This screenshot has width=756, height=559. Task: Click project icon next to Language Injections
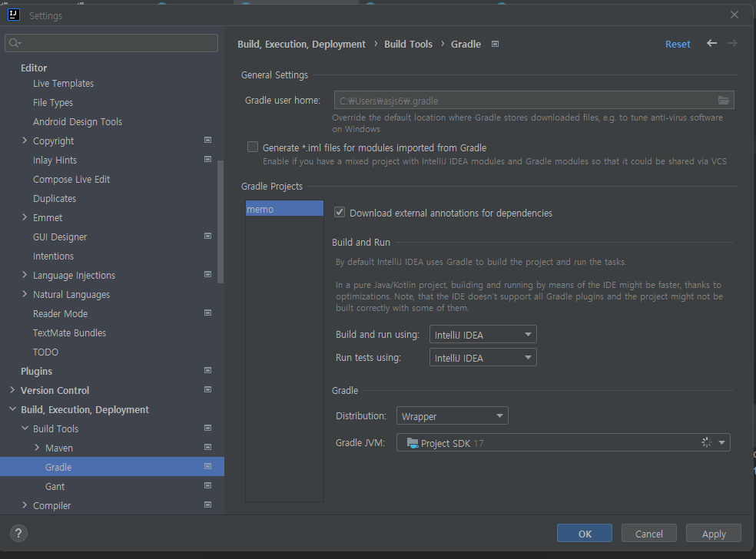point(207,274)
